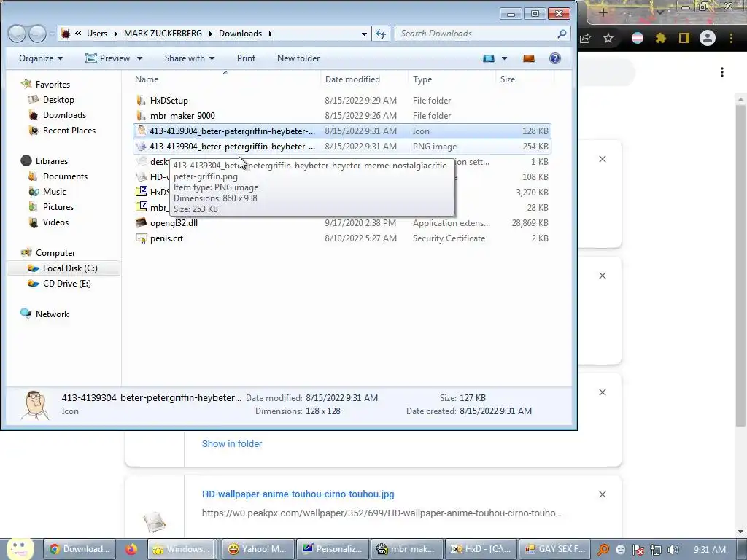This screenshot has height=560, width=747.
Task: Select CD Drive (E:)
Action: point(66,284)
